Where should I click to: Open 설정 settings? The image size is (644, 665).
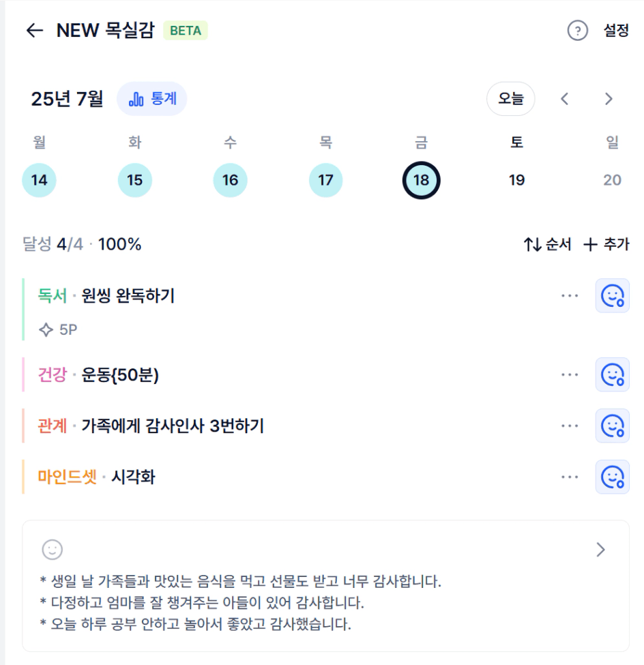click(616, 31)
